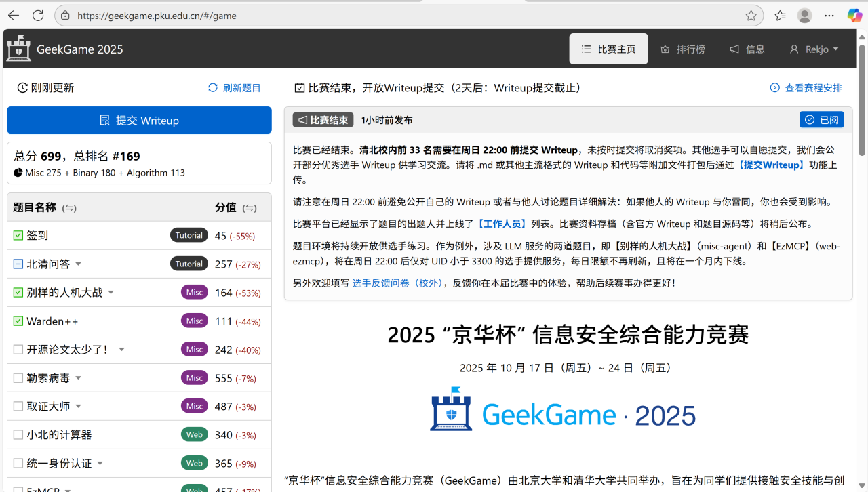Toggle the 签到 challenge checkbox
The width and height of the screenshot is (868, 492).
point(18,235)
